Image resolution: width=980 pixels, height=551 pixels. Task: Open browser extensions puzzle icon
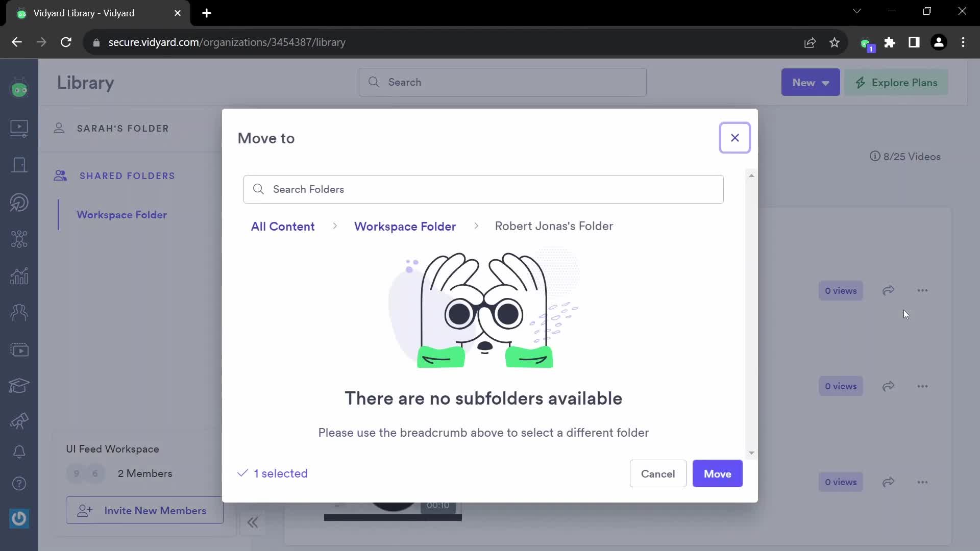(x=890, y=42)
